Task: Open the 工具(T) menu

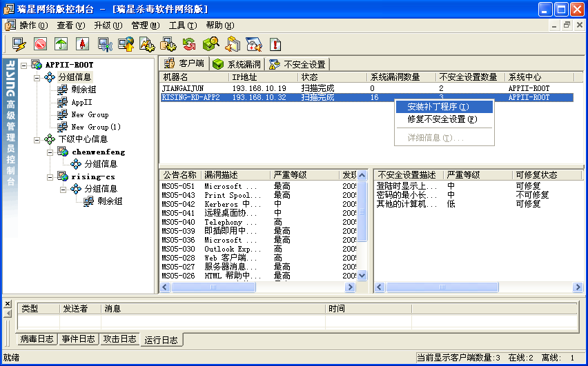Action: (x=183, y=26)
